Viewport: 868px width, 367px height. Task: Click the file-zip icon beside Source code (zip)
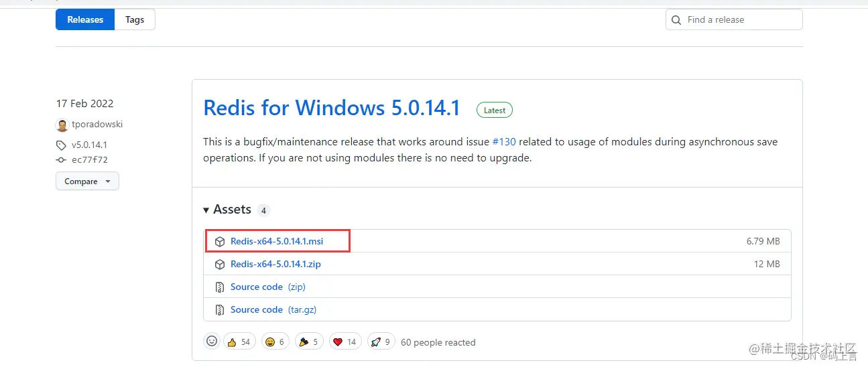(220, 287)
